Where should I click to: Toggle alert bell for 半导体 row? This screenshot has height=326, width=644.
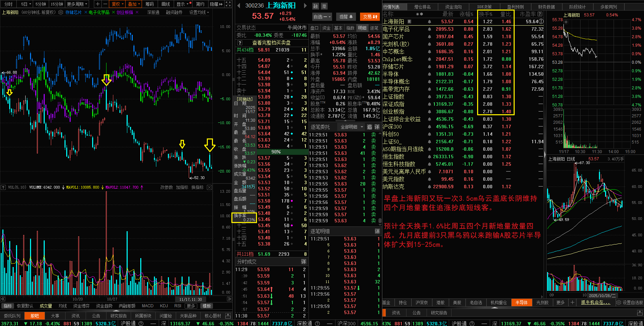[x=429, y=74]
